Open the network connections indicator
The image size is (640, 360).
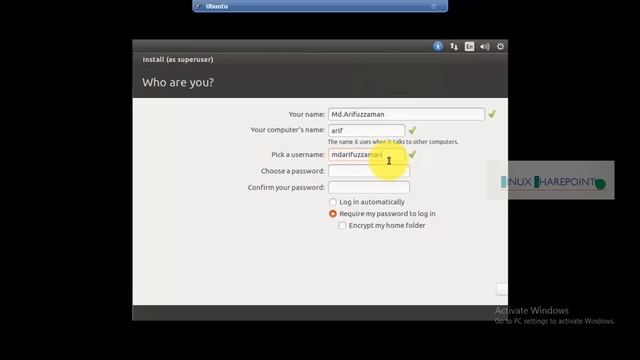(454, 47)
